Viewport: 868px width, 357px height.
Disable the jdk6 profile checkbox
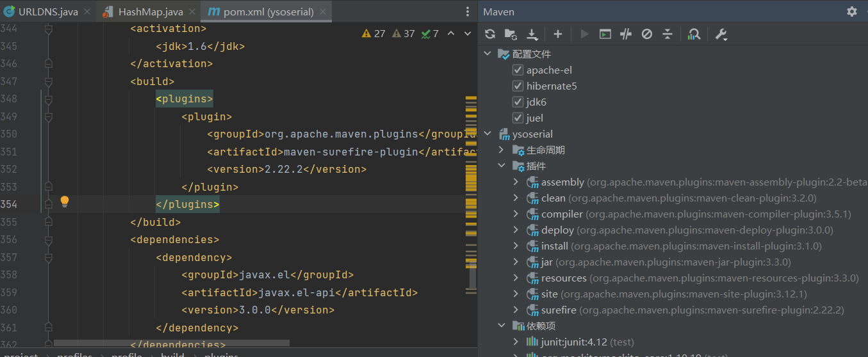518,102
